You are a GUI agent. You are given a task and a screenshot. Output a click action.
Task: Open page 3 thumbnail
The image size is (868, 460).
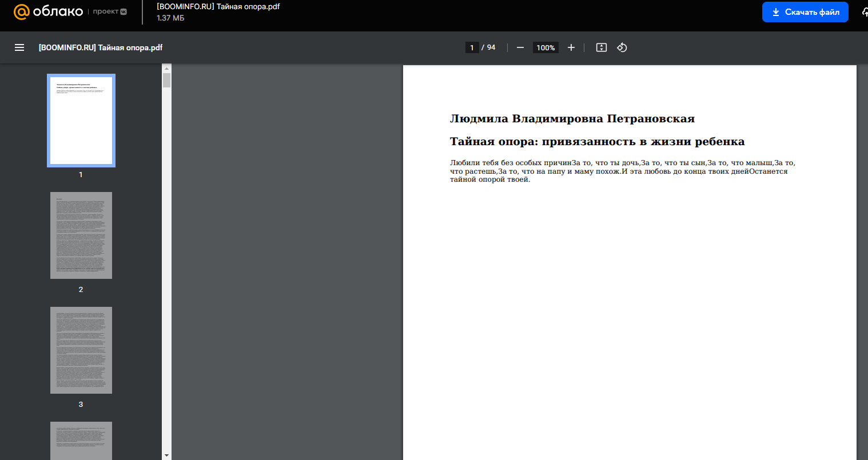81,350
